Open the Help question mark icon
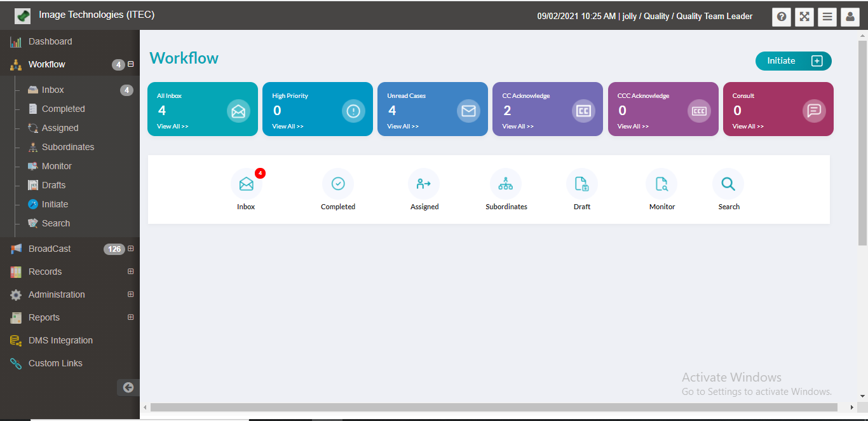 point(781,17)
